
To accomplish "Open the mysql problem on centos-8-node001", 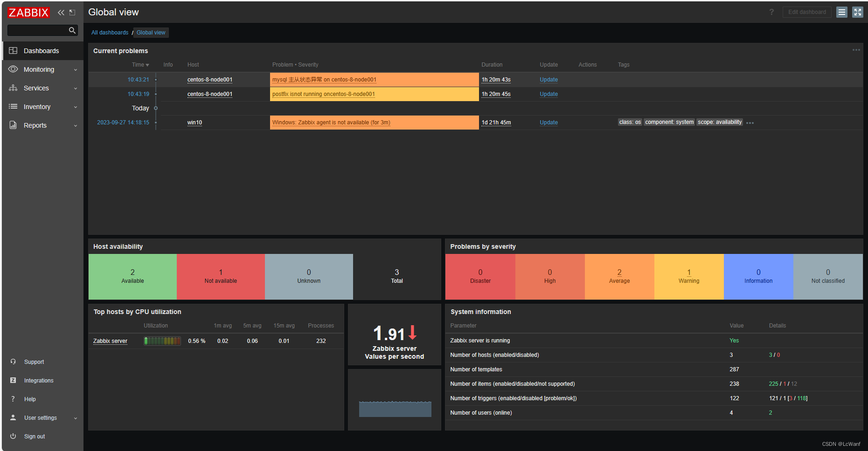I will click(x=324, y=80).
